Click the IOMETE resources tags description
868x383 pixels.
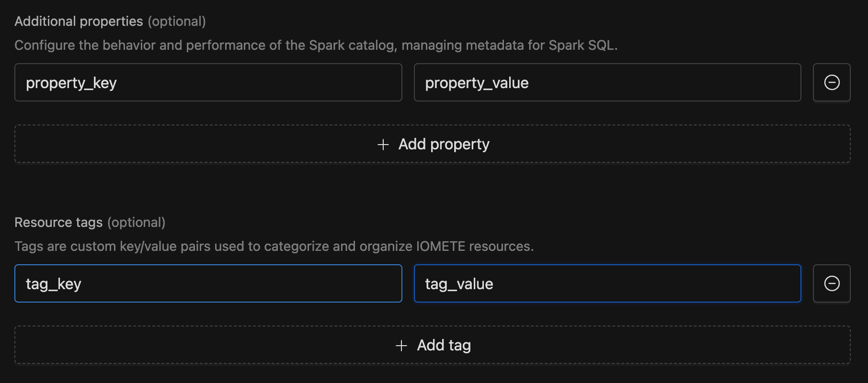(x=274, y=247)
